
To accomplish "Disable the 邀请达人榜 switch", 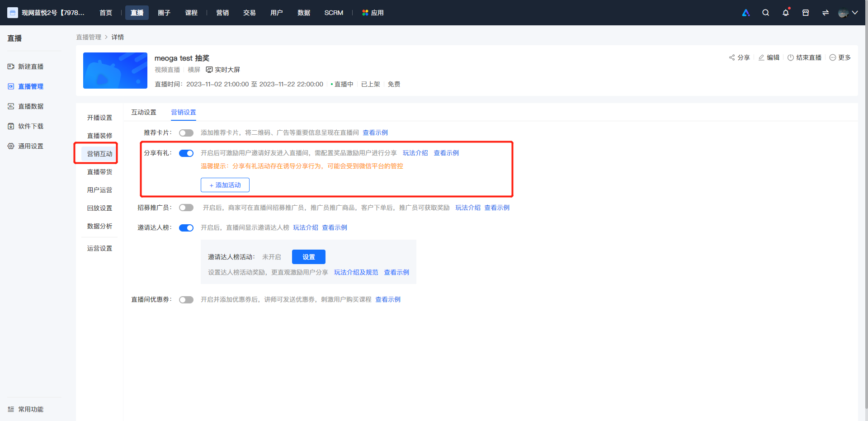I will pos(186,228).
